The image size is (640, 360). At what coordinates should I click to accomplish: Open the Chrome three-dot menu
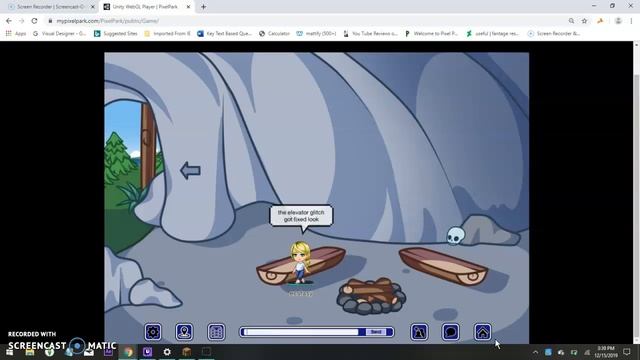pyautogui.click(x=631, y=21)
